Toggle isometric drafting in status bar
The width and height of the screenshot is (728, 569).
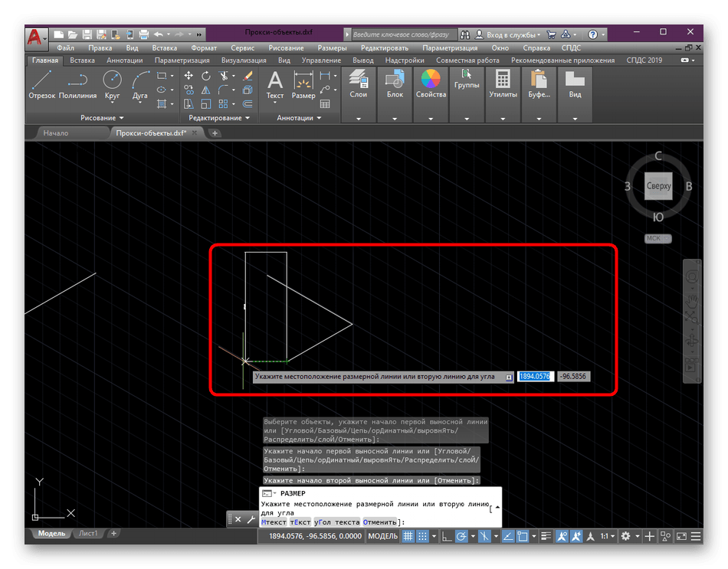[x=484, y=537]
